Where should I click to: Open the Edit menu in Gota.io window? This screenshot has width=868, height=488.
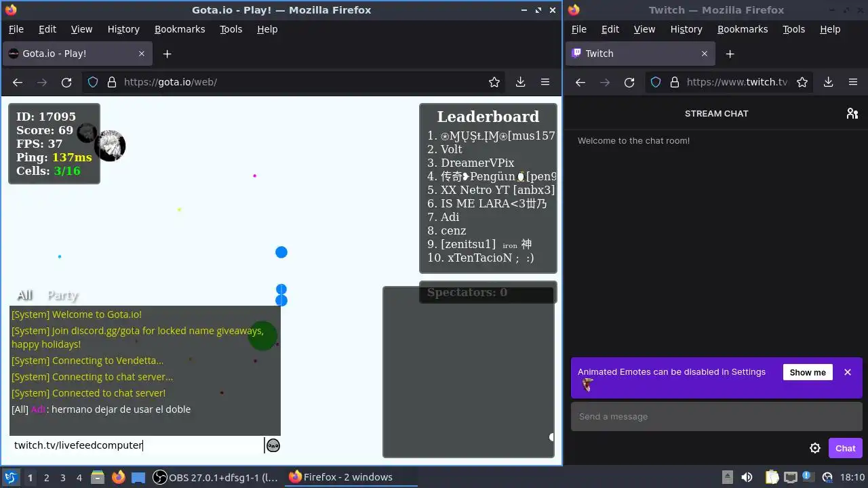pyautogui.click(x=47, y=29)
